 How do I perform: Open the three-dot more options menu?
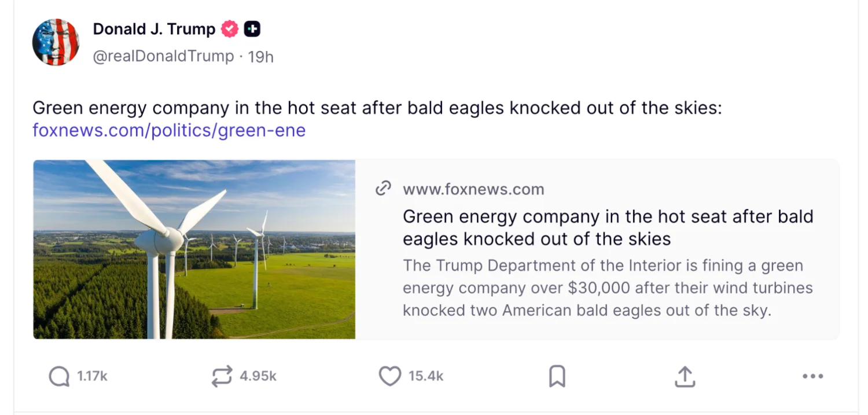click(812, 376)
